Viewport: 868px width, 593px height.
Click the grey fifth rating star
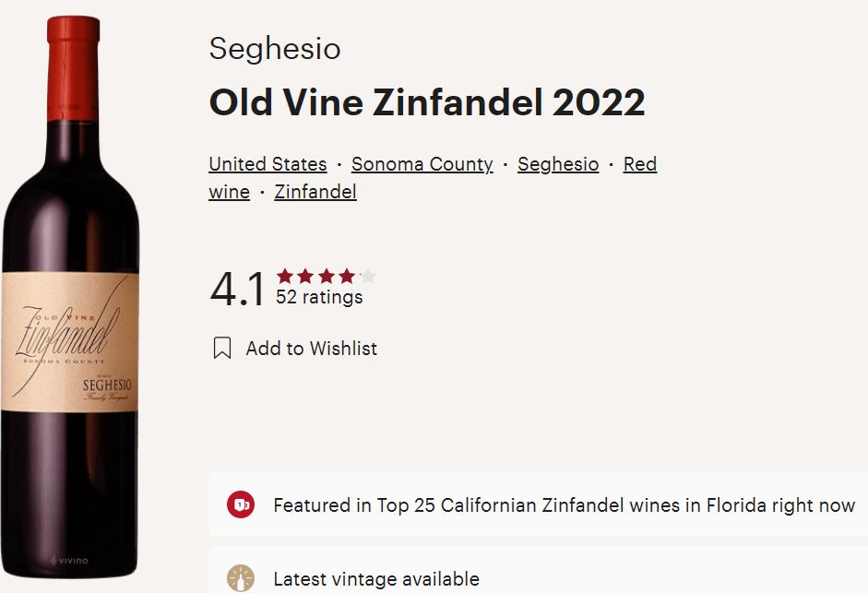(365, 274)
